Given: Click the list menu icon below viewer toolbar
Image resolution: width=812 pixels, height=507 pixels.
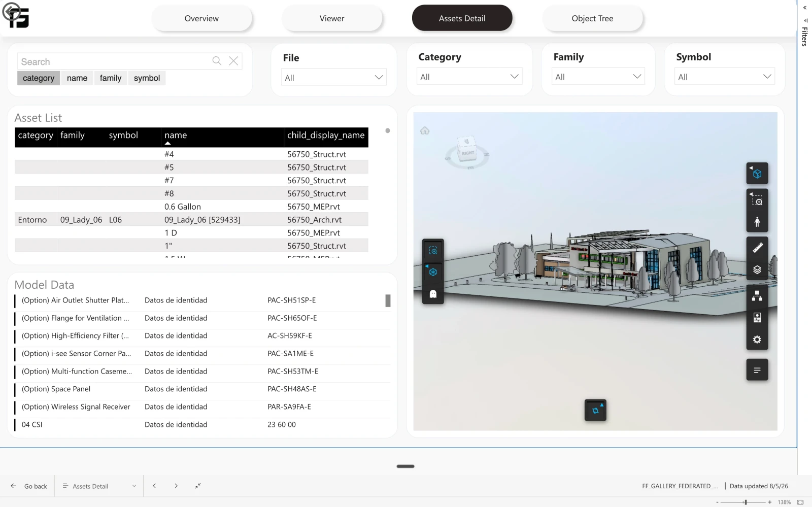Looking at the screenshot, I should 757,370.
